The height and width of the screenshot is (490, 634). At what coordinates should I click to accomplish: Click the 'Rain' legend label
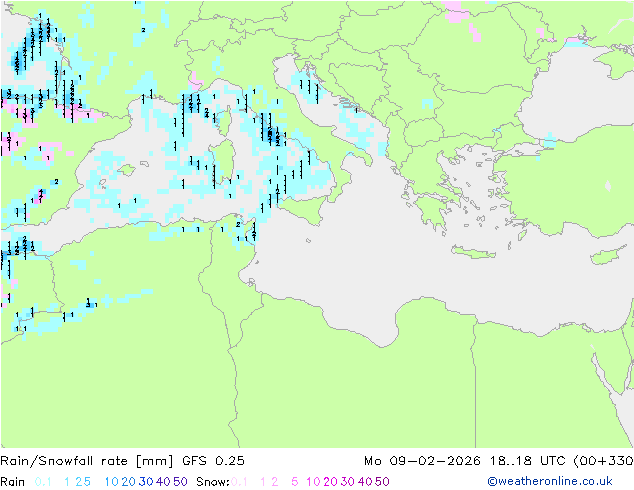click(x=13, y=482)
